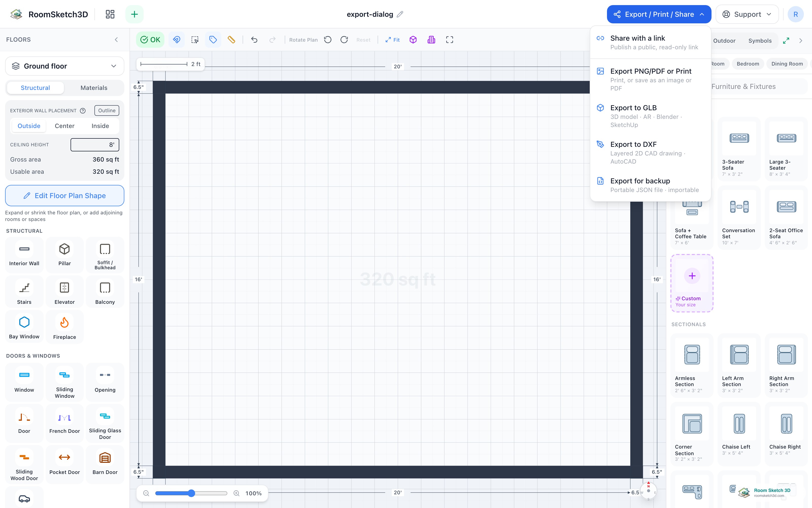Toggle the labels tag tool
812x508 pixels.
tap(213, 40)
